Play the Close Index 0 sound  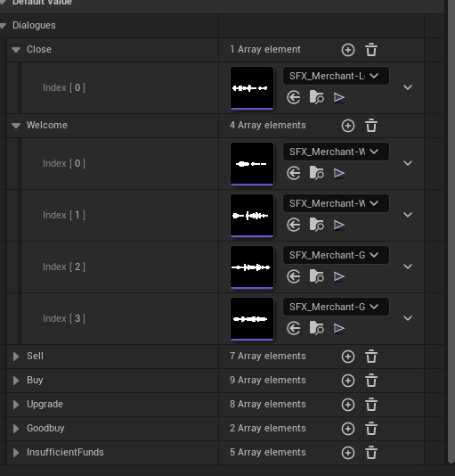(339, 98)
